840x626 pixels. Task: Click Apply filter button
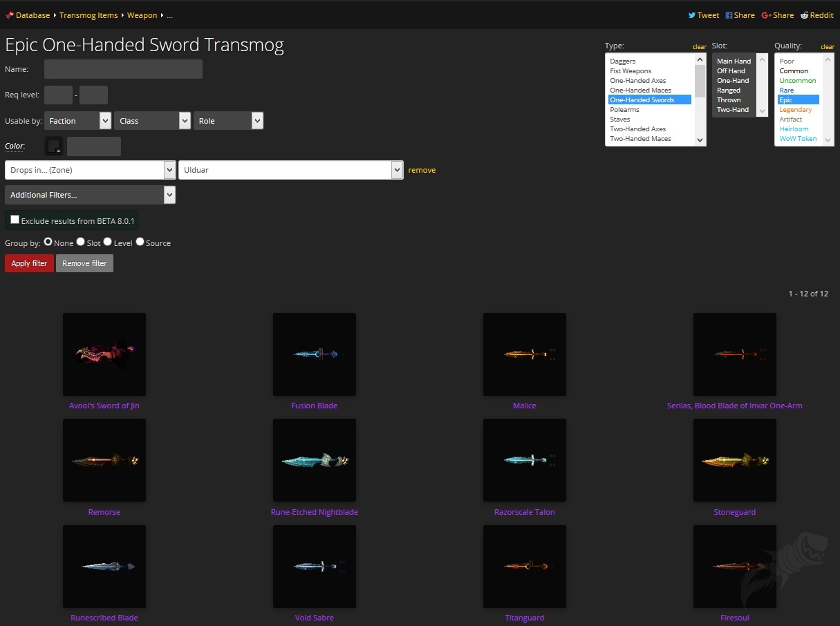coord(29,263)
